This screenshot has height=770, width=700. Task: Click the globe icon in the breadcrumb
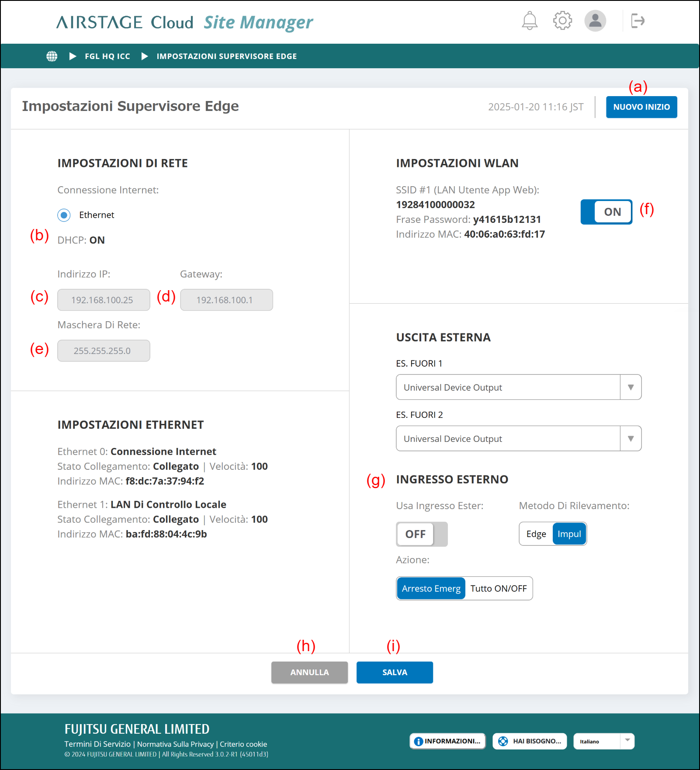point(52,56)
